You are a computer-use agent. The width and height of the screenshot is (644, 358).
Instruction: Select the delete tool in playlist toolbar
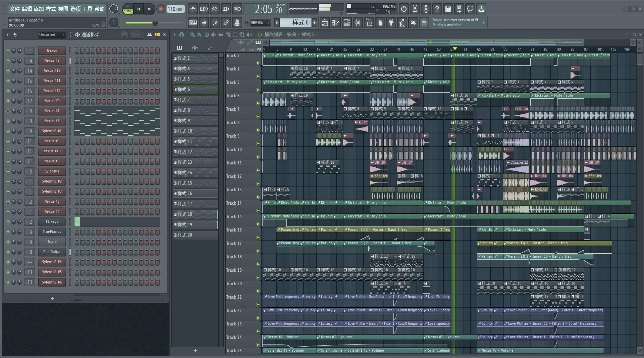pyautogui.click(x=207, y=35)
